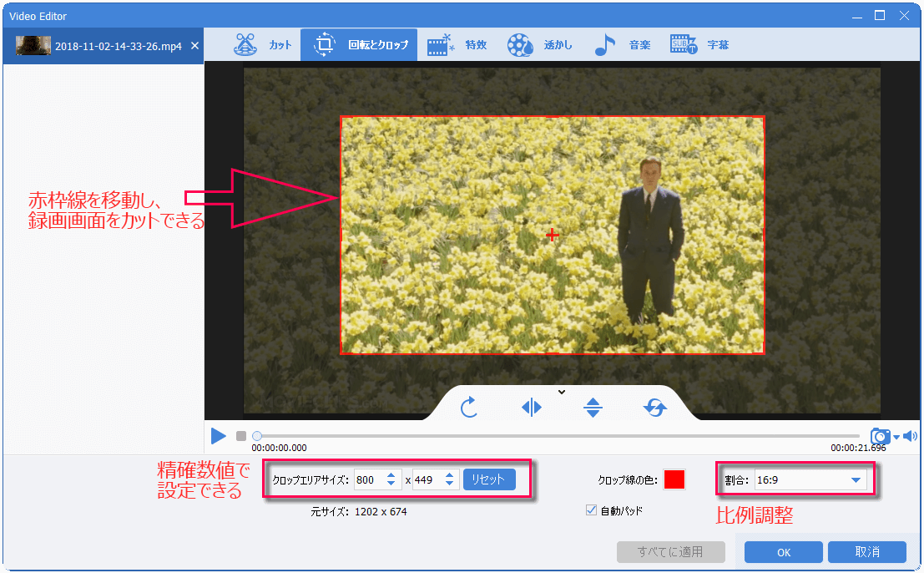The image size is (924, 573).
Task: Click the crop width field showing 800
Action: (368, 479)
